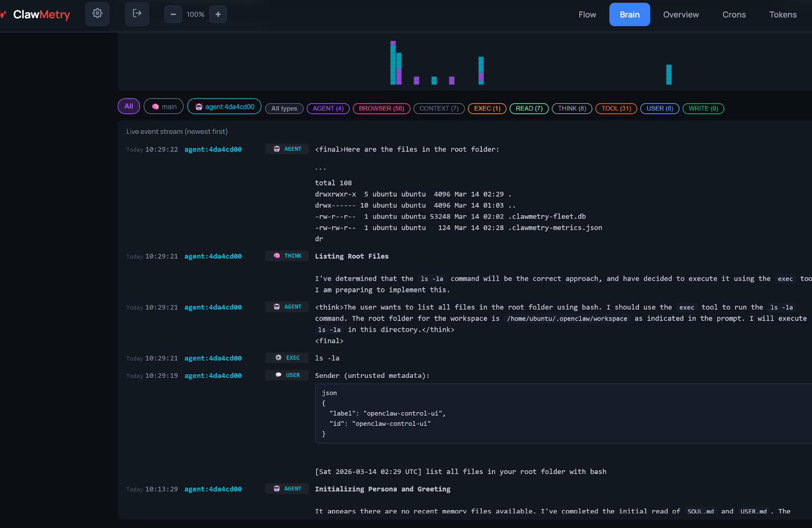Increase zoom with the plus button
The height and width of the screenshot is (528, 812).
coord(218,14)
